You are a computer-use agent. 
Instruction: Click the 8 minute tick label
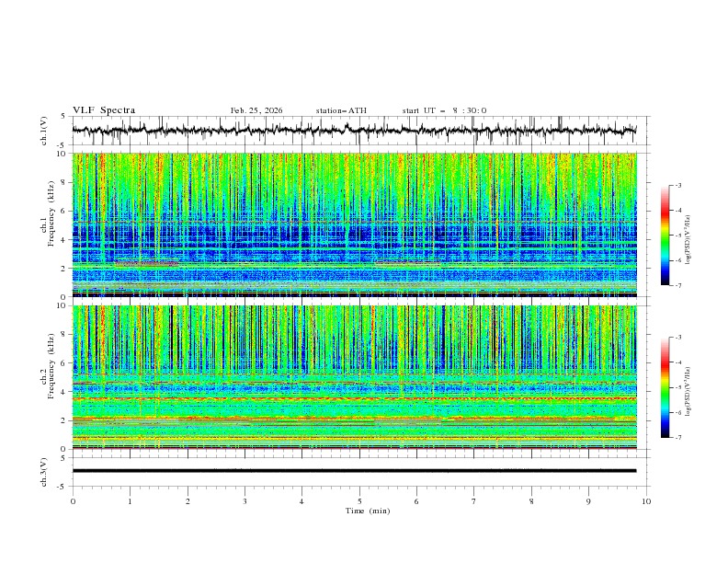point(531,502)
